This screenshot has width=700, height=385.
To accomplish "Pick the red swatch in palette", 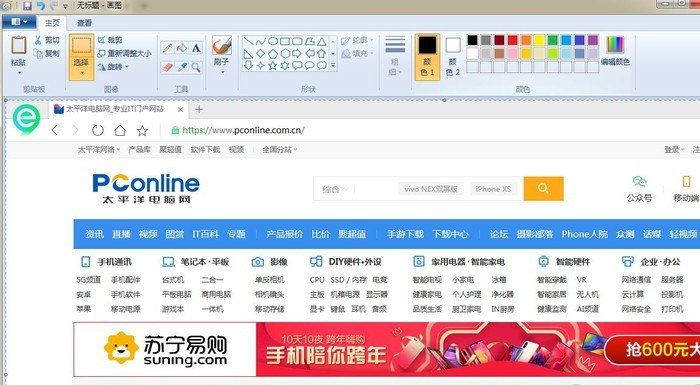I will (512, 40).
